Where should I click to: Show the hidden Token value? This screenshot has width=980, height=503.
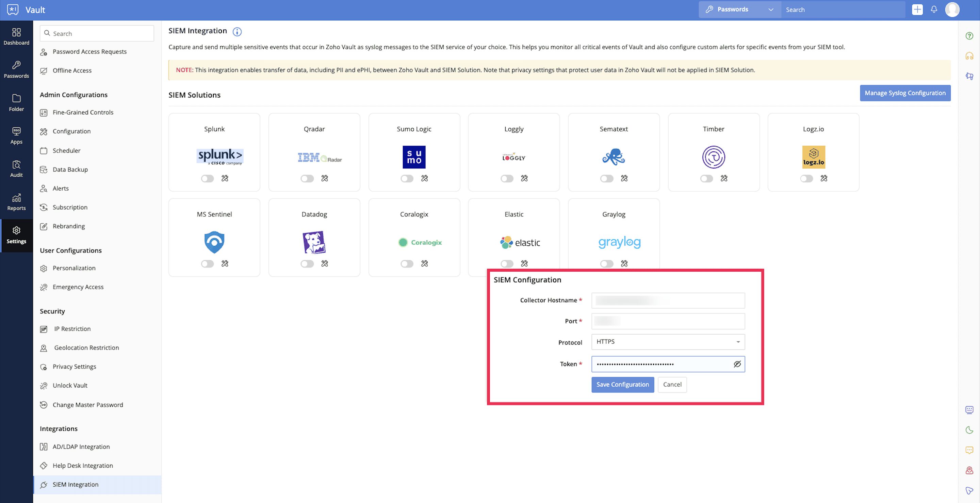(737, 364)
